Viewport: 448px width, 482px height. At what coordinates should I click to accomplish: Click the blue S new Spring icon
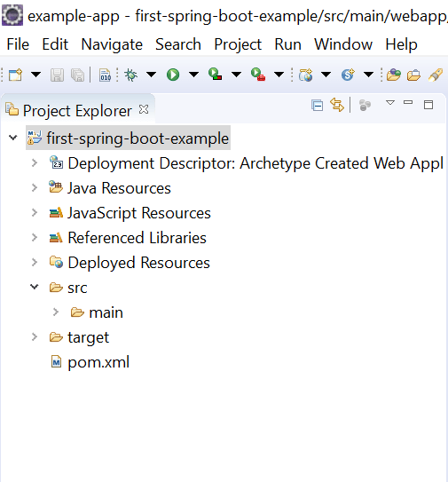coord(348,75)
